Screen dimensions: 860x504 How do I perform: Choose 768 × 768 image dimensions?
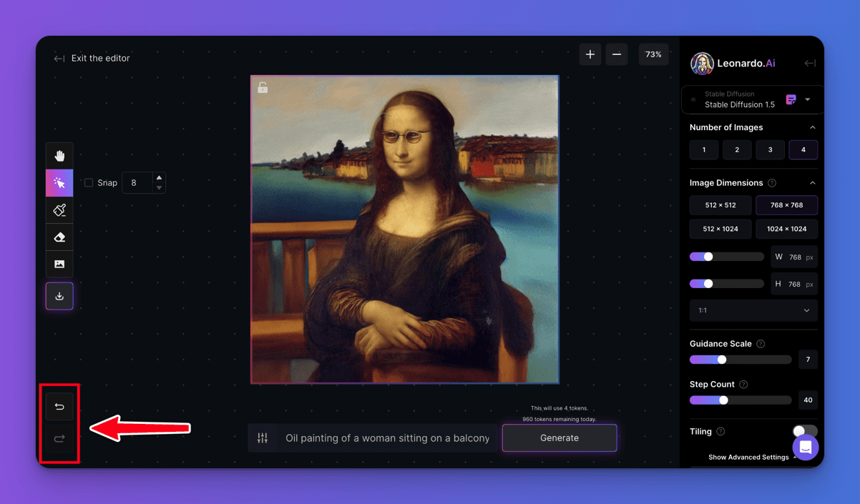pos(787,205)
